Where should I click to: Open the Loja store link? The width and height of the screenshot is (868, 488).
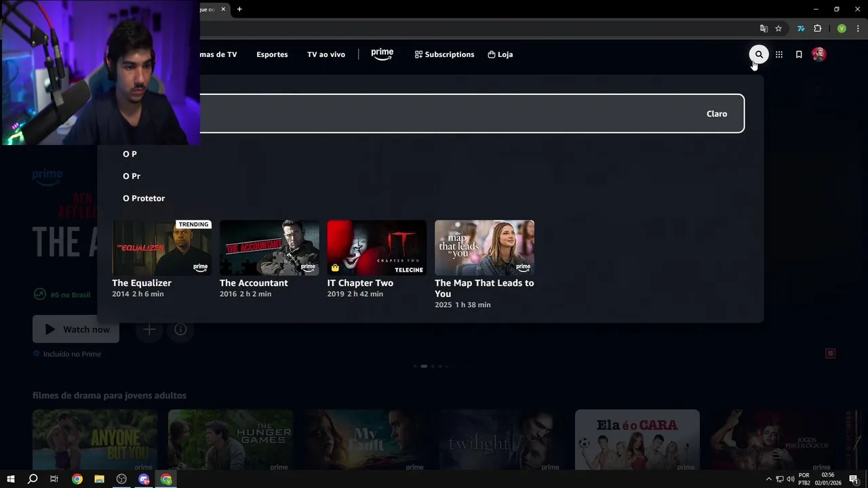point(500,54)
